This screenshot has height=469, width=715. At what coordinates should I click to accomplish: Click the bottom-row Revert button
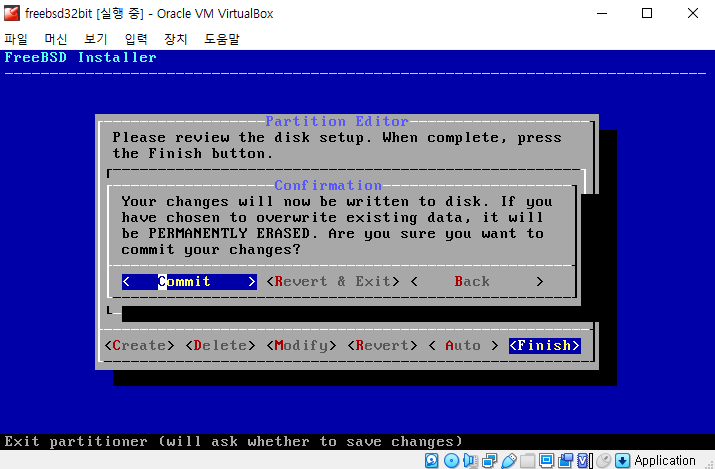[382, 345]
